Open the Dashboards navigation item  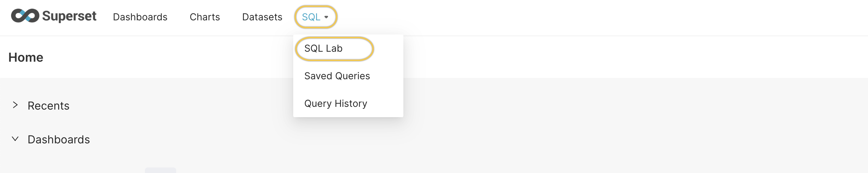140,17
